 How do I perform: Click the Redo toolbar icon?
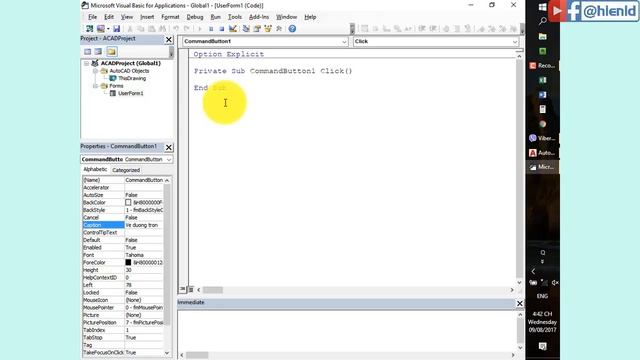click(x=187, y=29)
